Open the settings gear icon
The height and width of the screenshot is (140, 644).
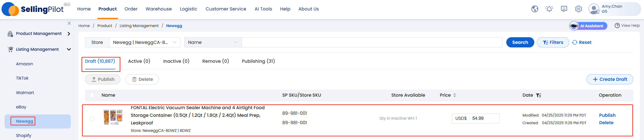(x=579, y=9)
